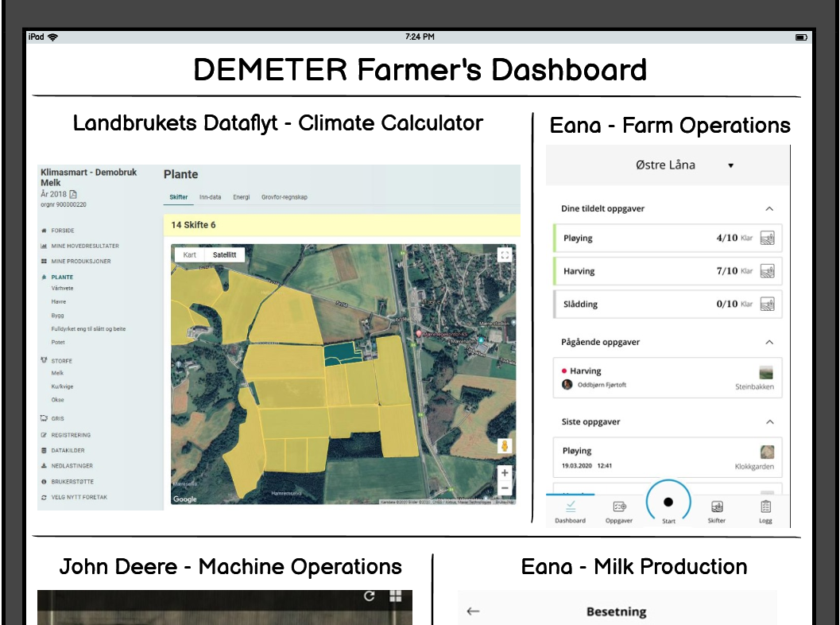Go to the Logg tab in Eana

coord(765,512)
